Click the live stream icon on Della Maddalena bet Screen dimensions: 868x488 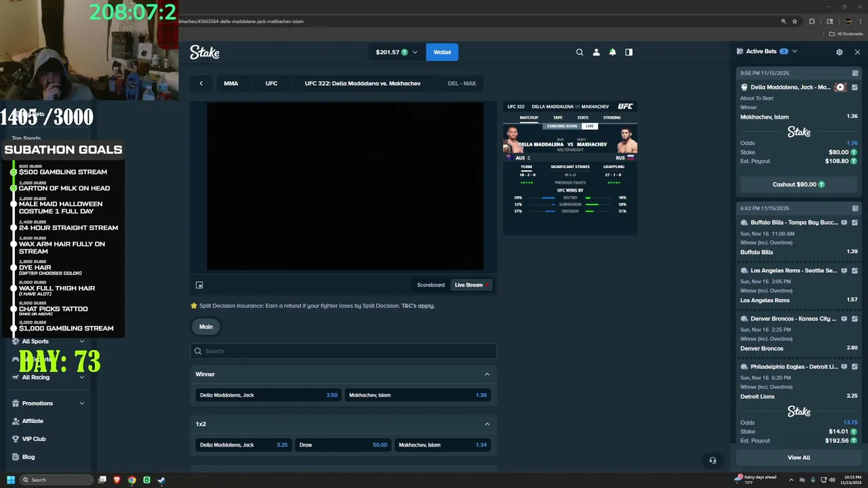coord(841,87)
